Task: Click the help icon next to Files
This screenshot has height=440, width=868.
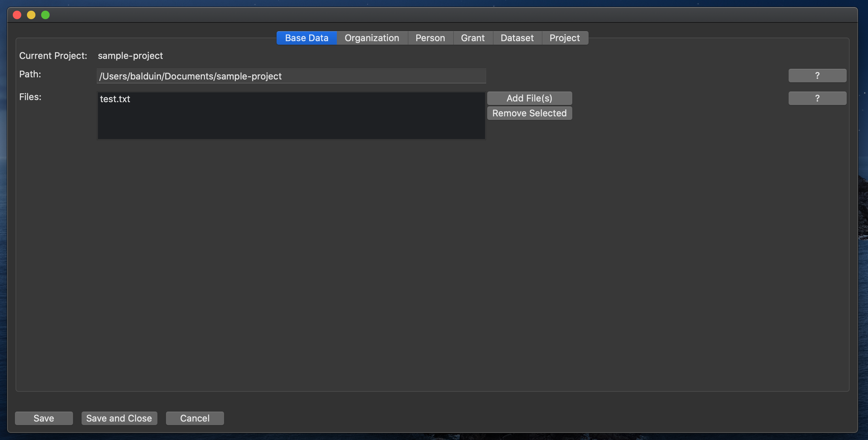Action: pos(817,98)
